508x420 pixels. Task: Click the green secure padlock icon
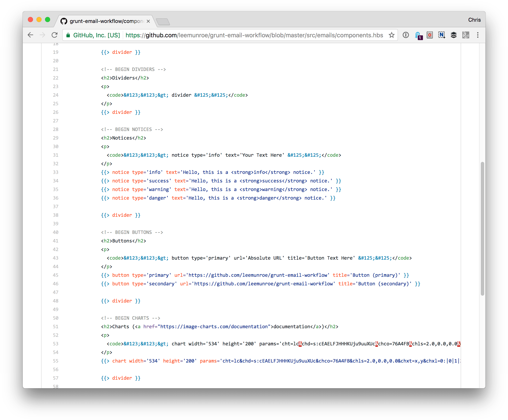point(68,35)
